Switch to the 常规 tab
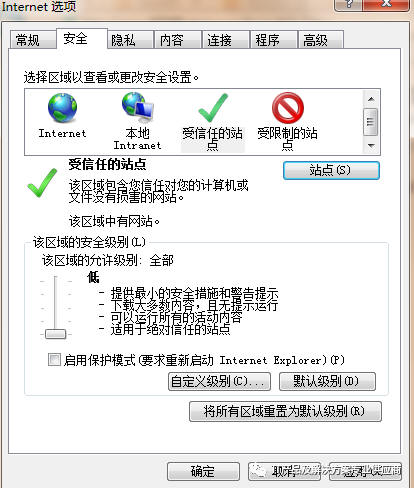This screenshot has width=414, height=488. [x=32, y=40]
